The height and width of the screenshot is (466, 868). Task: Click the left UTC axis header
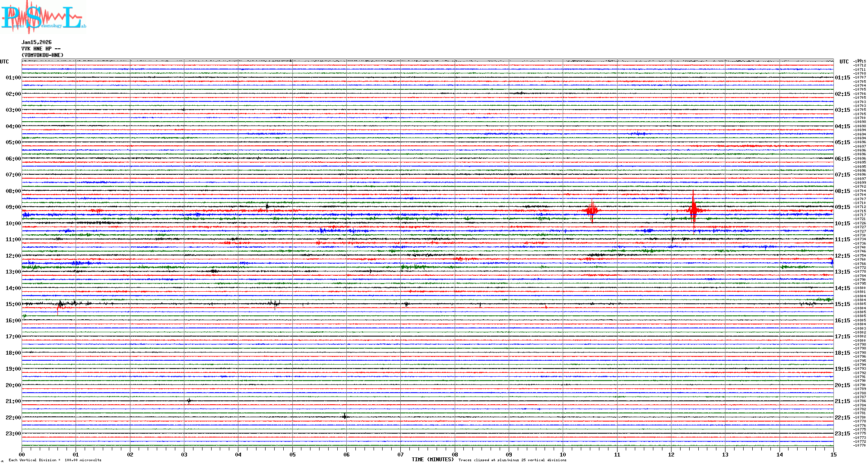tap(4, 62)
